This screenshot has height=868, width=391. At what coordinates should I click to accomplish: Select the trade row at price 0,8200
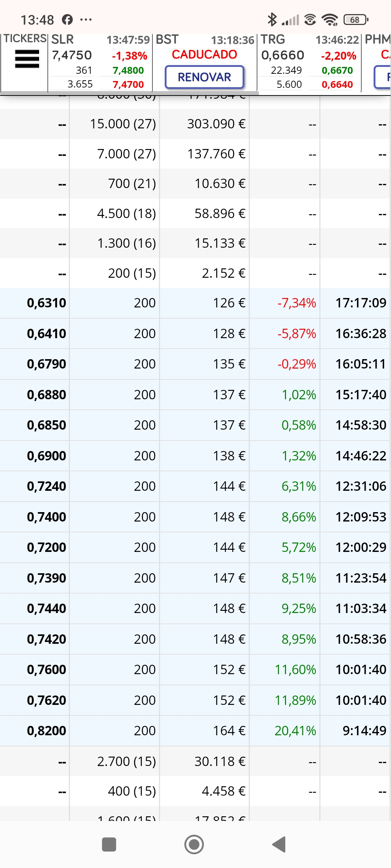click(195, 731)
